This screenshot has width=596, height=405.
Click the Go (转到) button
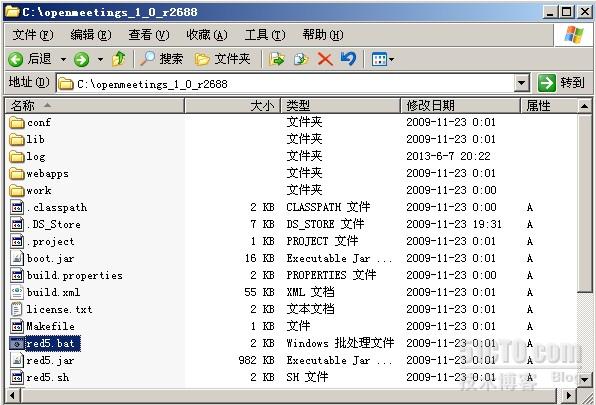561,82
